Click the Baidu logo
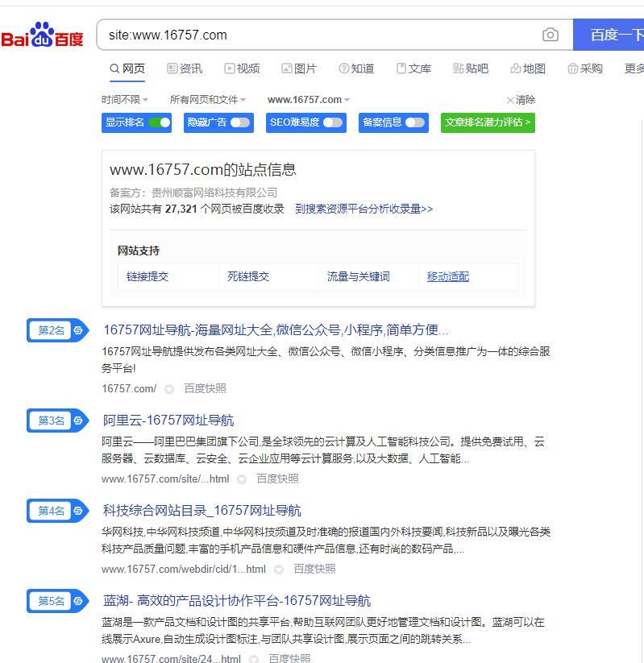The width and height of the screenshot is (644, 663). (x=42, y=36)
